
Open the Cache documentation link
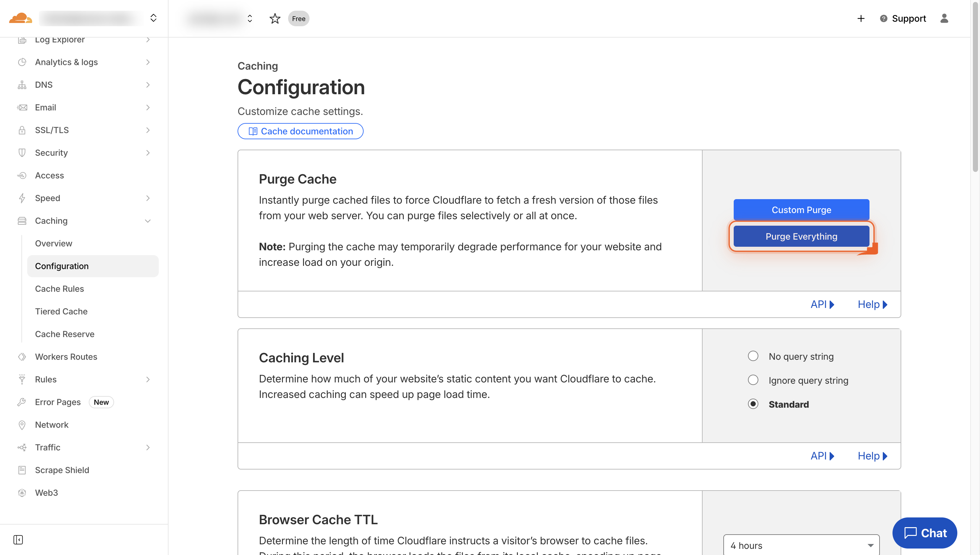point(300,131)
